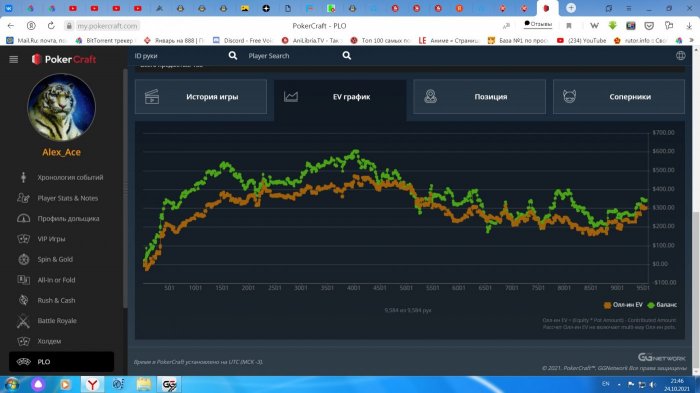700x393 pixels.
Task: Switch to История игры tab
Action: pyautogui.click(x=201, y=97)
